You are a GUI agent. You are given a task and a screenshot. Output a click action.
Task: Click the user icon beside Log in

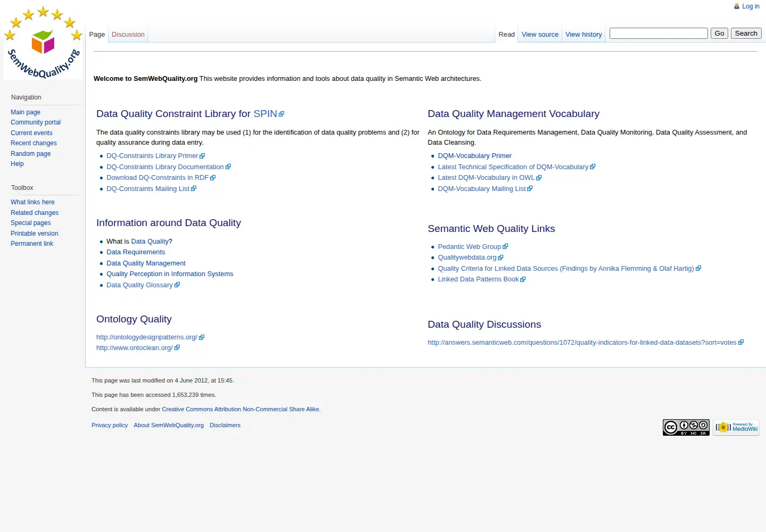[x=737, y=6]
